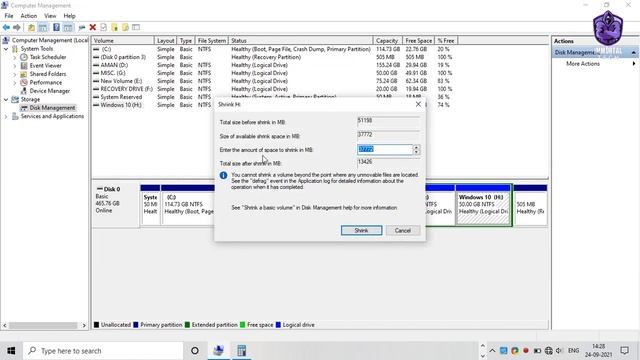Click the ENG language indicator
640x360 pixels.
click(573, 351)
